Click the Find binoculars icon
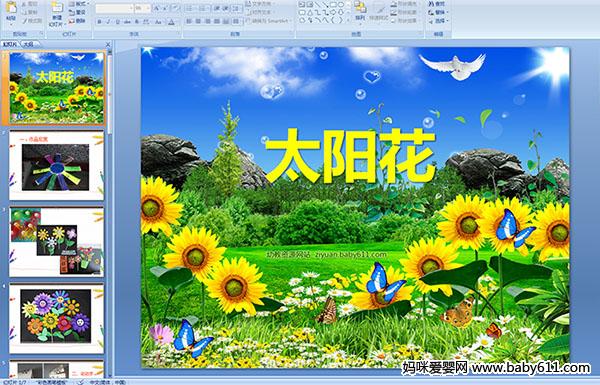The width and height of the screenshot is (600, 385). tap(431, 4)
